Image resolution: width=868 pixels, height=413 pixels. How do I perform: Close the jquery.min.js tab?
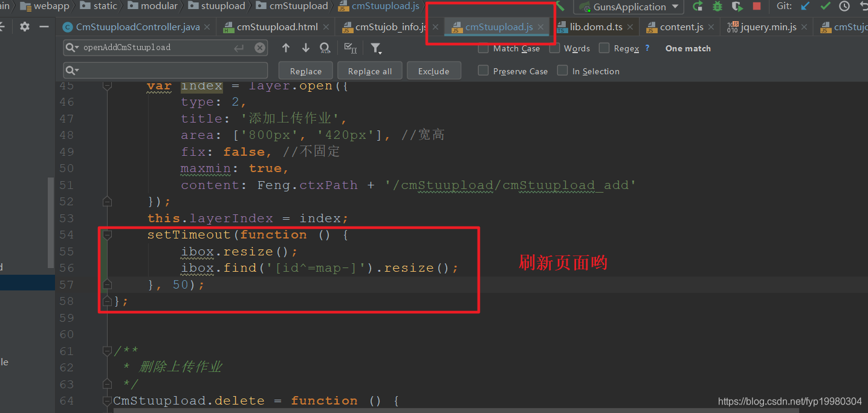click(x=804, y=27)
